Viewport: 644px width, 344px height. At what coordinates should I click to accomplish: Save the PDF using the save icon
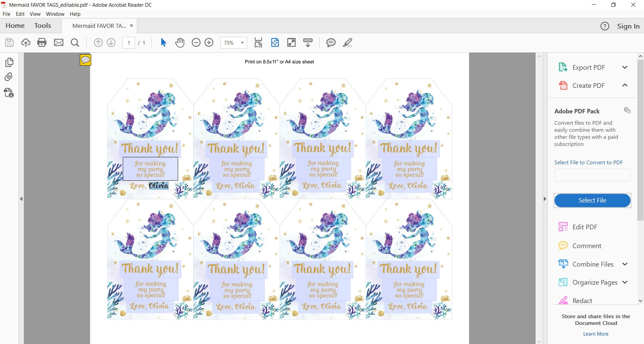[x=9, y=43]
